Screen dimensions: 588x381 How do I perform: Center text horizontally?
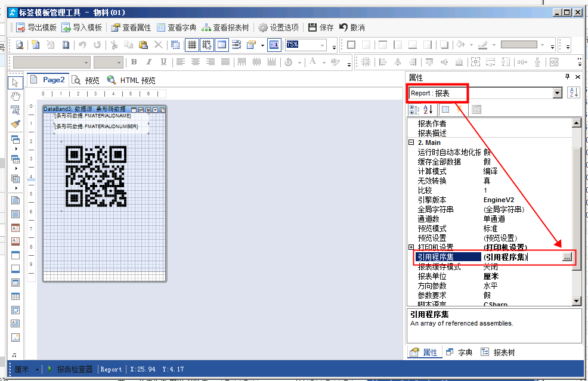(196, 62)
